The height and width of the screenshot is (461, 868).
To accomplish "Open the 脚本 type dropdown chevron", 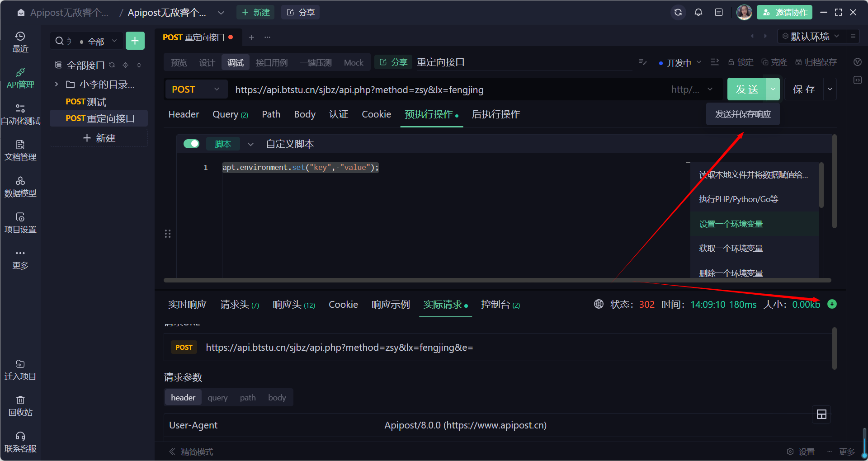I will click(x=250, y=144).
